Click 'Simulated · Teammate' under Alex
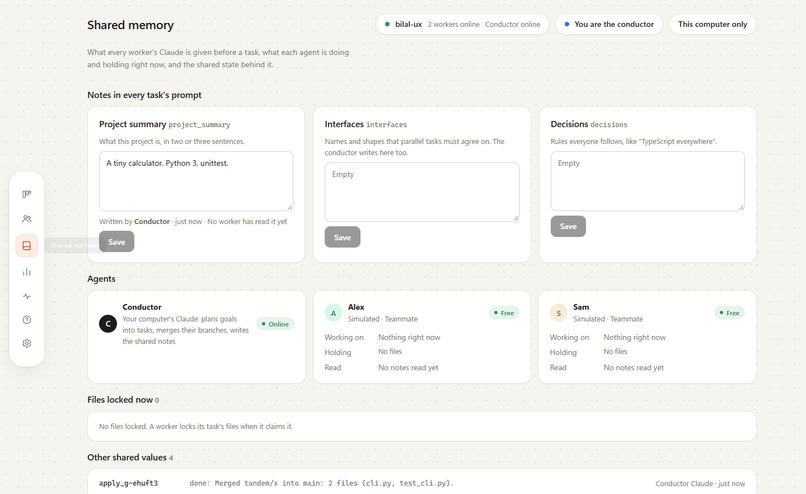Image resolution: width=806 pixels, height=494 pixels. [383, 319]
